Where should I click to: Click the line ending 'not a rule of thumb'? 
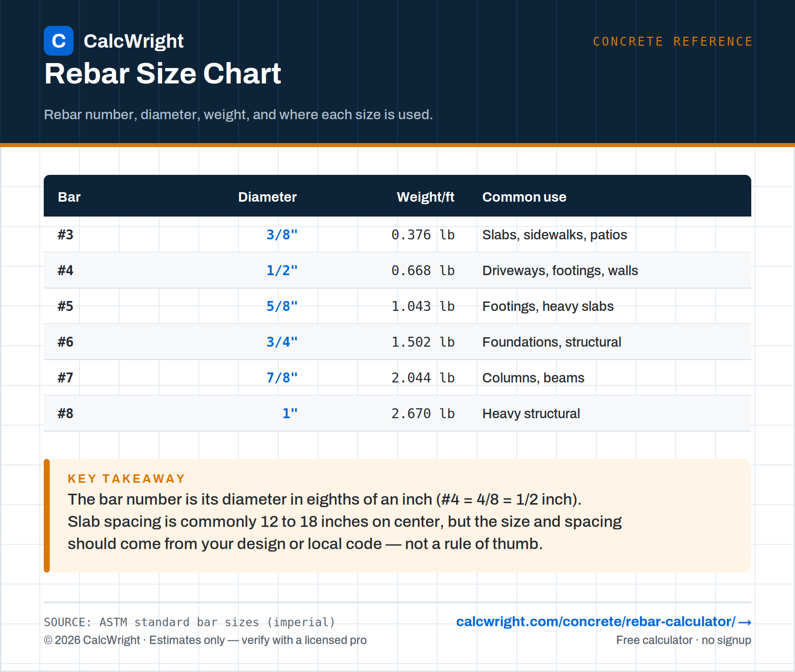click(x=305, y=544)
